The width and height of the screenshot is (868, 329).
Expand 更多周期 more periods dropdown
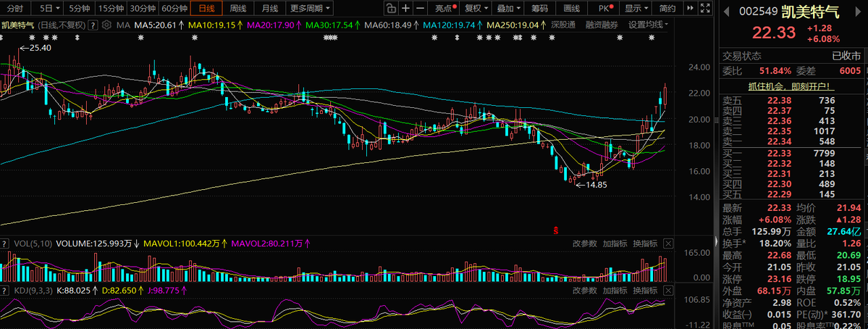click(311, 8)
